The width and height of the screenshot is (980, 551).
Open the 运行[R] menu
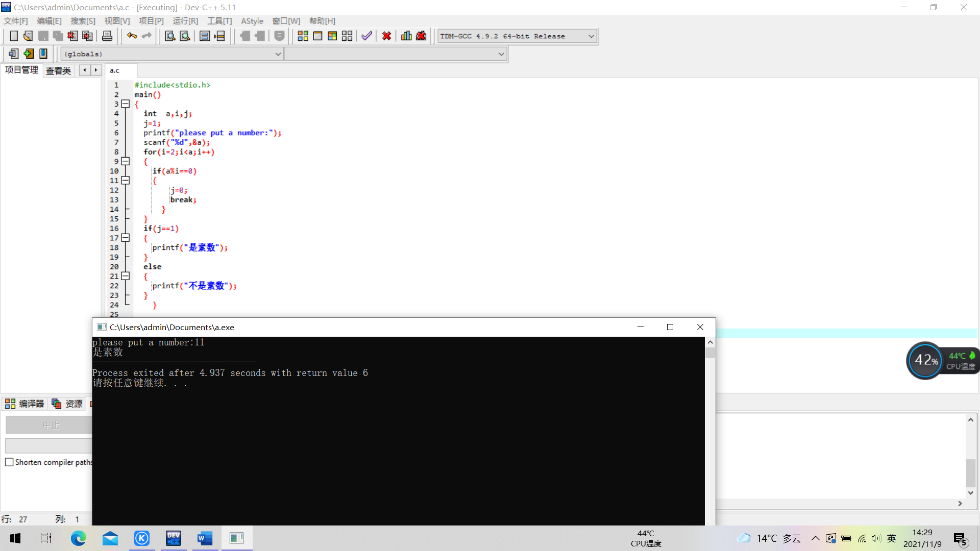click(x=185, y=21)
